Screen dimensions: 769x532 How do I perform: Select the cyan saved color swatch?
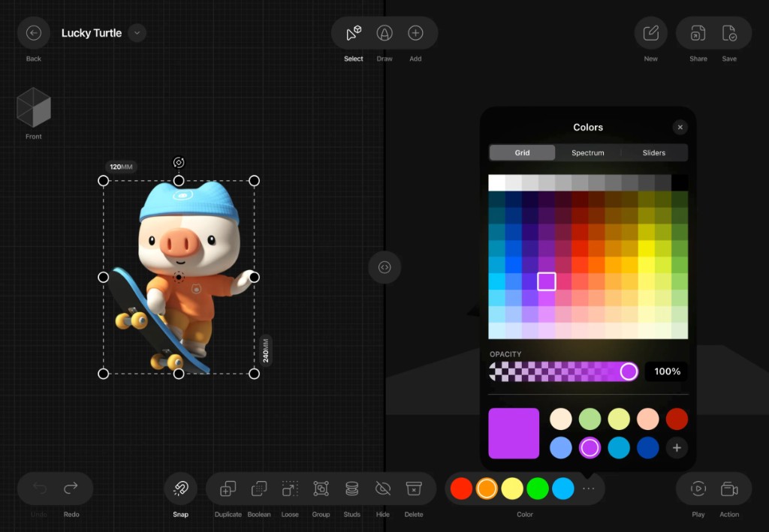[x=619, y=448]
